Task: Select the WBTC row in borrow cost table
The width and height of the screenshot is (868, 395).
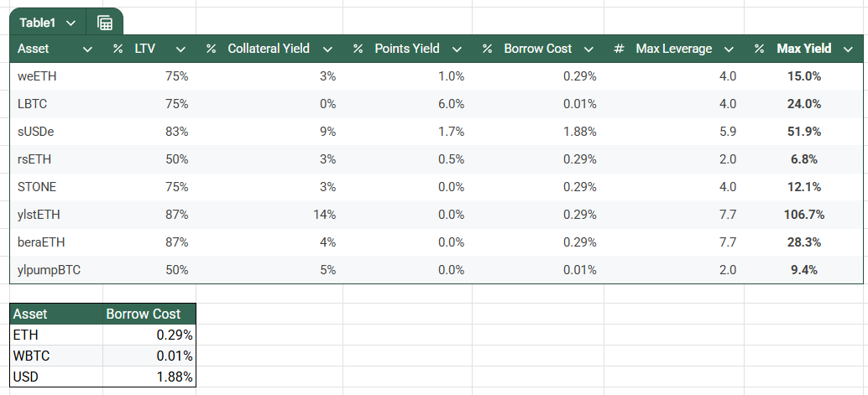Action: point(102,356)
